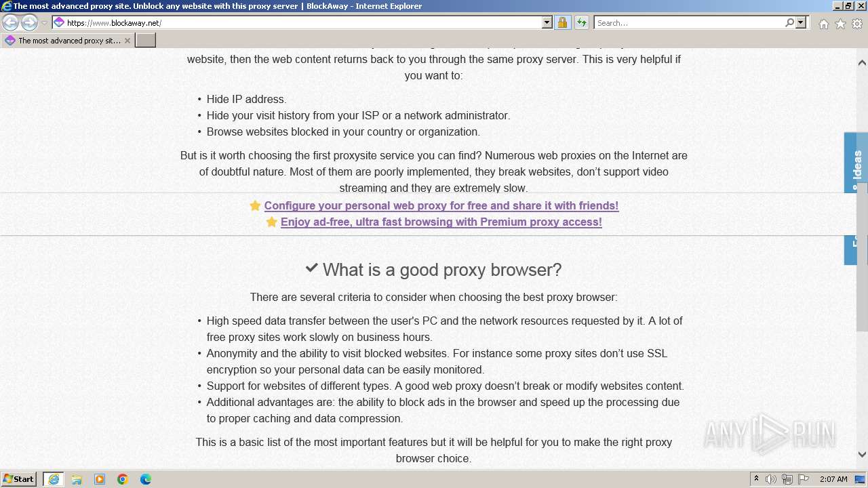Show hidden tray icons arrow
Viewport: 868px width, 488px height.
tap(756, 479)
